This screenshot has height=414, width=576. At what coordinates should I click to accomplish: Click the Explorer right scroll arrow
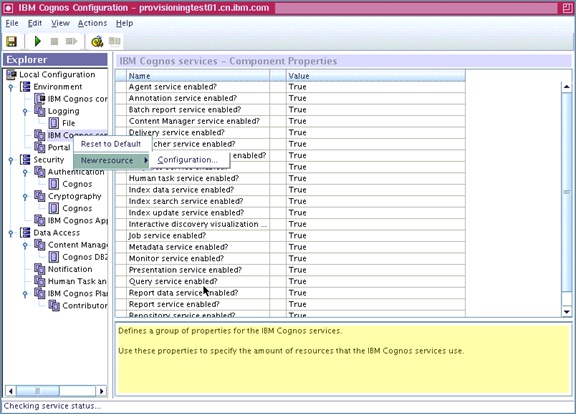pyautogui.click(x=101, y=391)
